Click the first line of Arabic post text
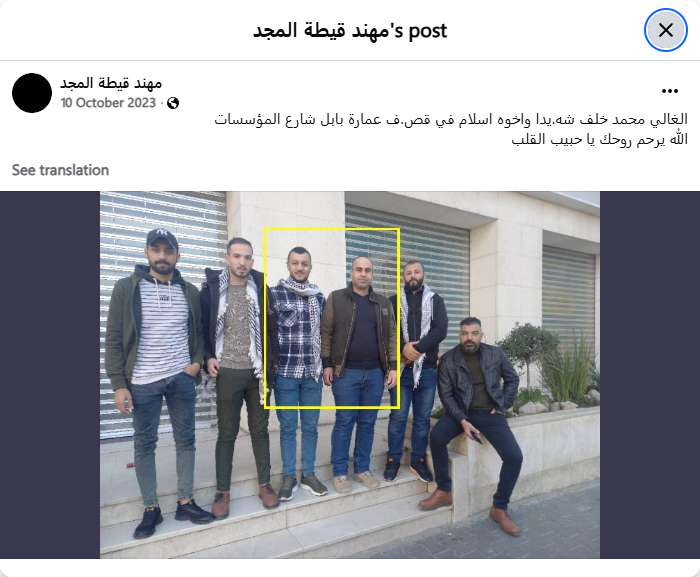The width and height of the screenshot is (700, 577). tap(451, 120)
